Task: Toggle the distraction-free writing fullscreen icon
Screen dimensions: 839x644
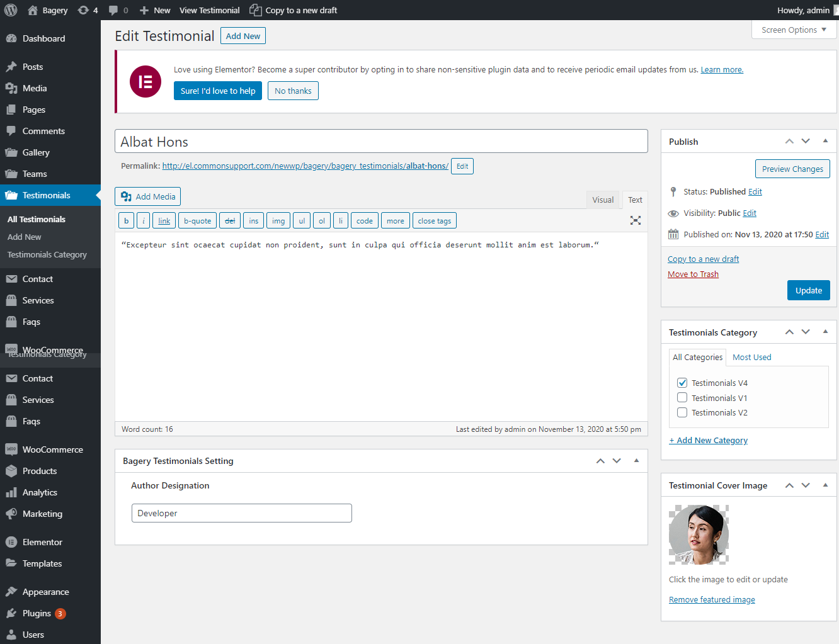Action: tap(635, 220)
